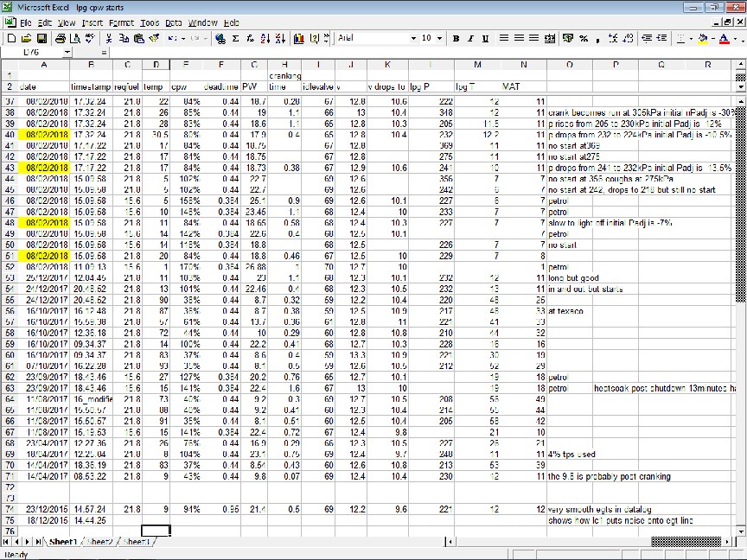The height and width of the screenshot is (560, 747).
Task: Expand the font size 10 dropdown
Action: [439, 39]
